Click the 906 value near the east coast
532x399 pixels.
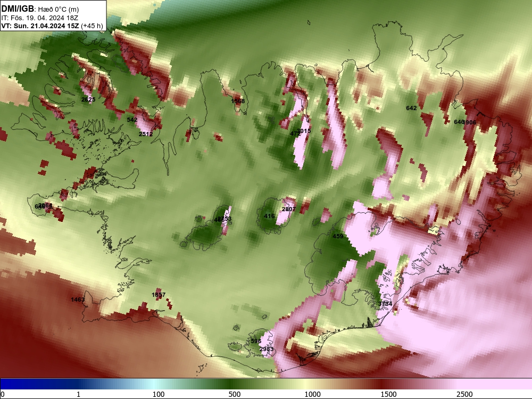point(471,122)
